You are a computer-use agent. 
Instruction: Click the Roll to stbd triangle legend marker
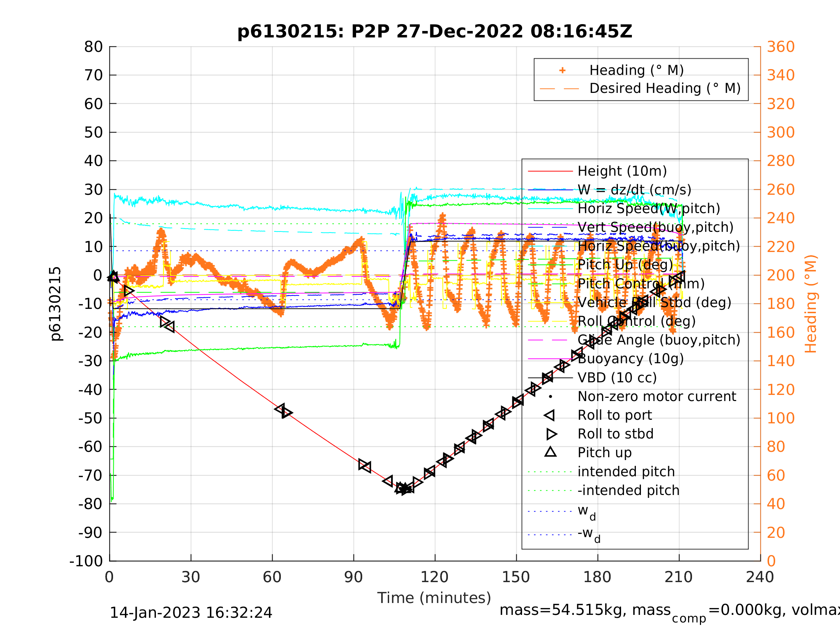pyautogui.click(x=551, y=434)
